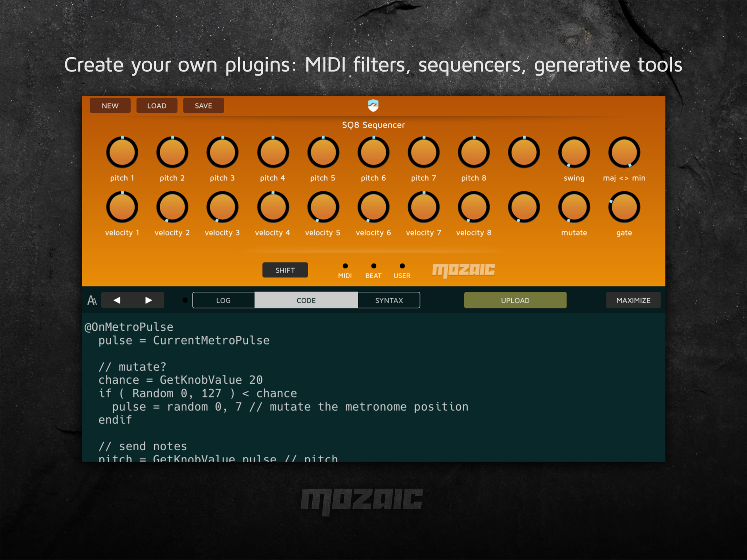
Task: Create a new script with NEW
Action: coord(110,105)
